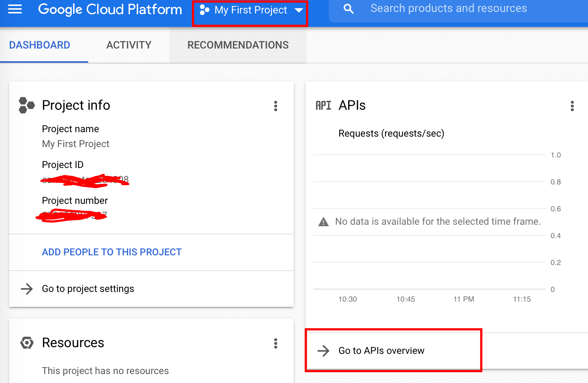Click the 11 PM time axis label
Screen dimensions: 588x383
tap(464, 299)
